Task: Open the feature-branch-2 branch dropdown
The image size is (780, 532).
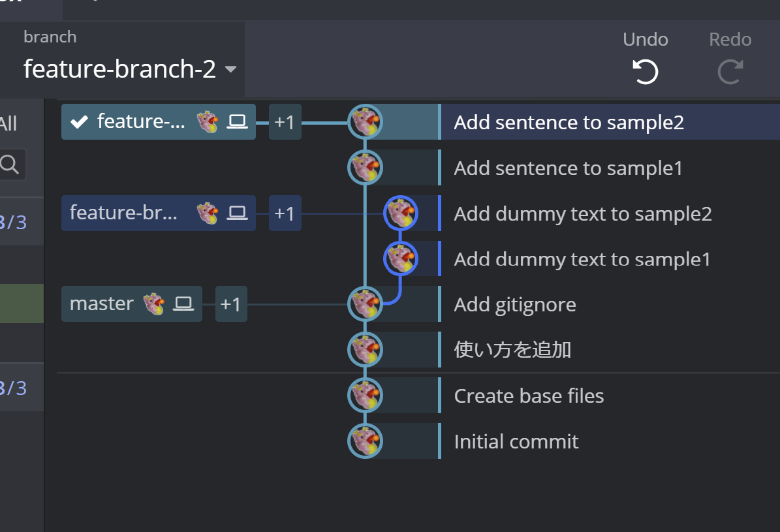Action: coord(130,69)
